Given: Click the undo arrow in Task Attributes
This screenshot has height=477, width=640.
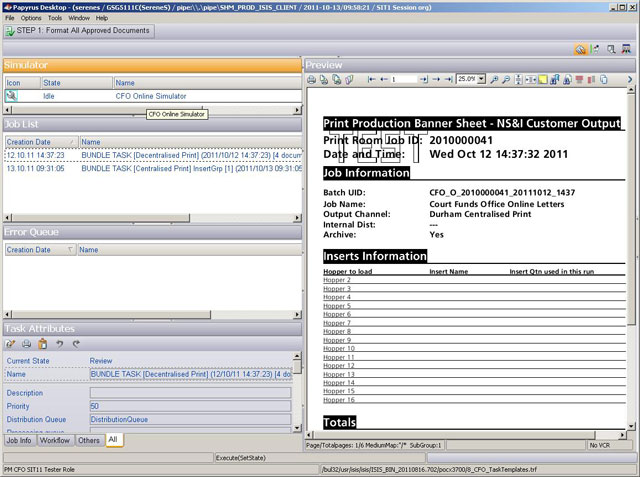Looking at the screenshot, I should point(60,344).
